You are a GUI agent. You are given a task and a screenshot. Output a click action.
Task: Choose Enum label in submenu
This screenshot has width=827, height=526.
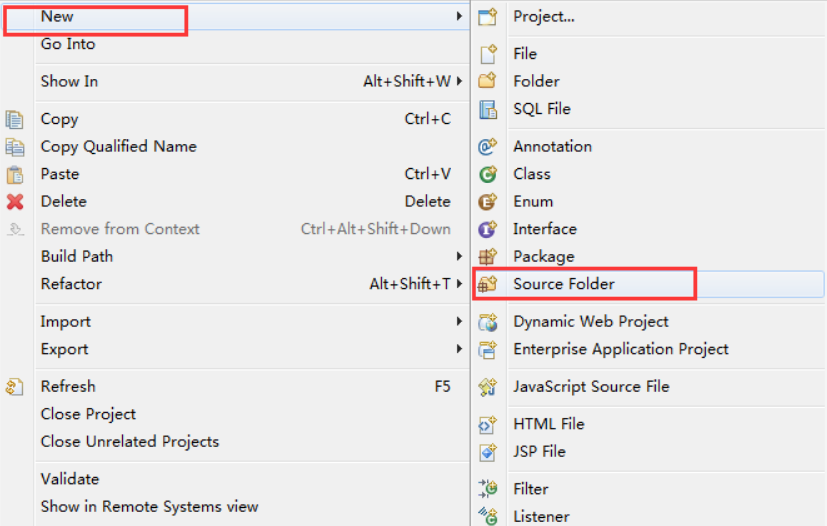pos(533,202)
